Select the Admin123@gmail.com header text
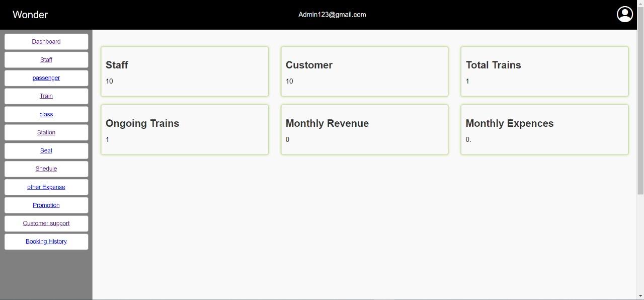The image size is (644, 300). click(x=332, y=15)
